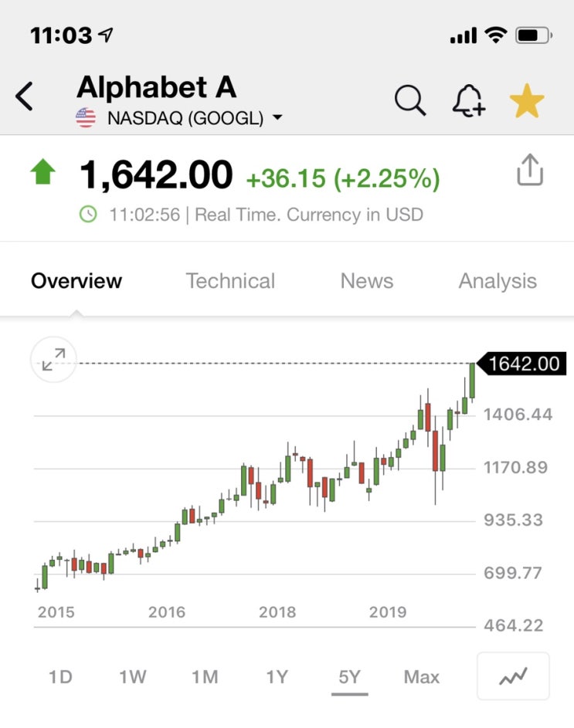Screen dimensions: 574x728
Task: Tap the share icon beside price
Action: [x=530, y=170]
